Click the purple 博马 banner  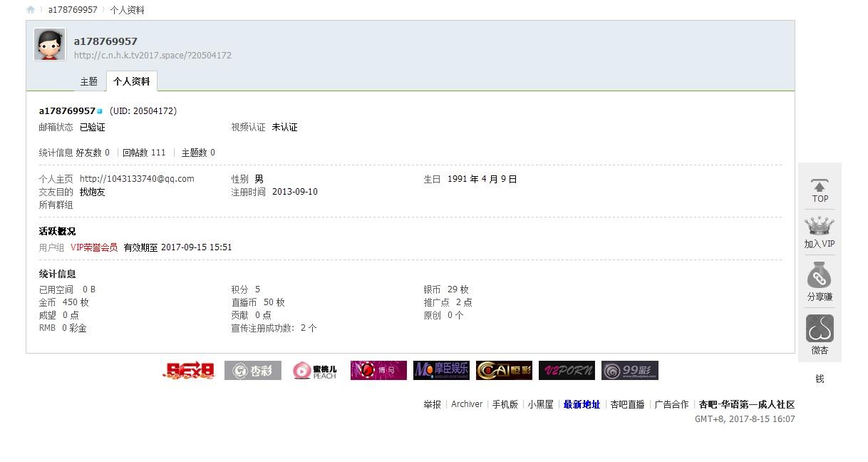click(x=378, y=371)
